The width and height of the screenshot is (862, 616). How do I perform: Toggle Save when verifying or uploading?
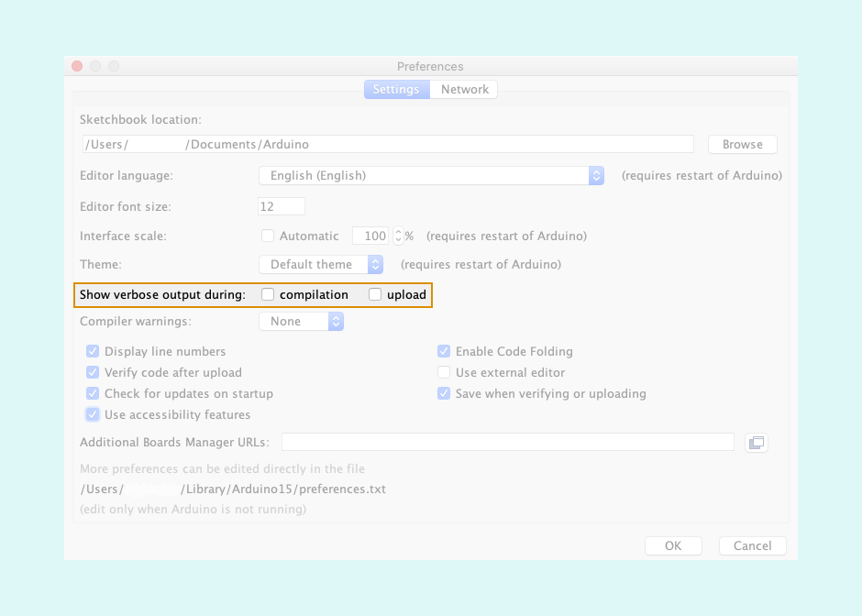click(444, 393)
